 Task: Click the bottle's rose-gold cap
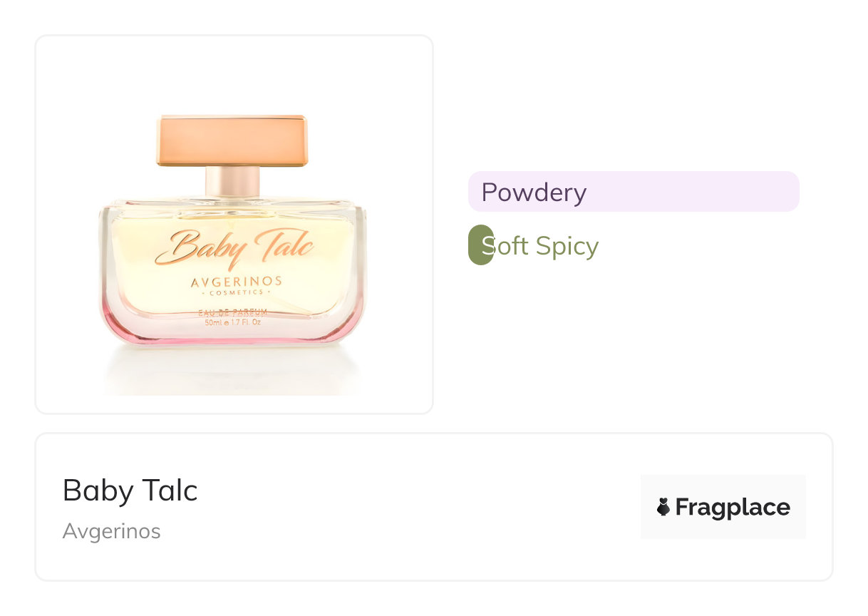point(232,140)
